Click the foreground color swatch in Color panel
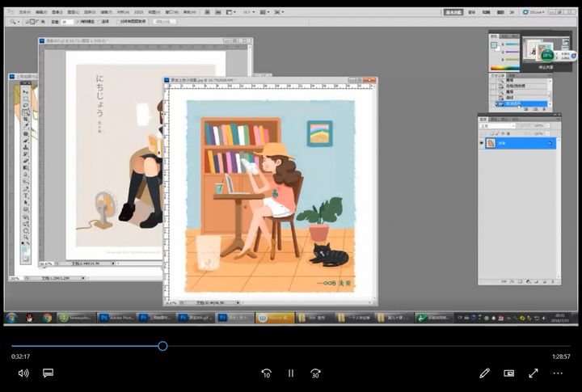582x392 pixels. (494, 45)
